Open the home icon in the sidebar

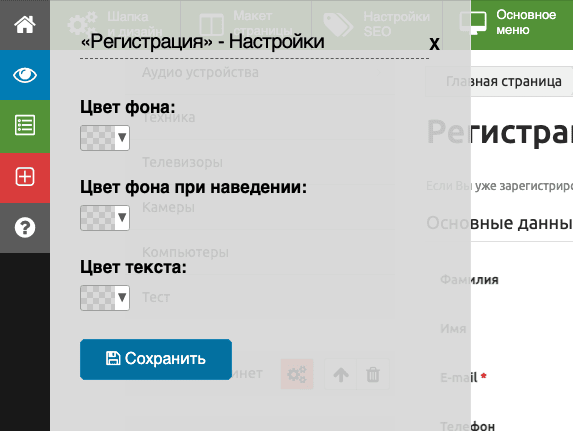(25, 25)
